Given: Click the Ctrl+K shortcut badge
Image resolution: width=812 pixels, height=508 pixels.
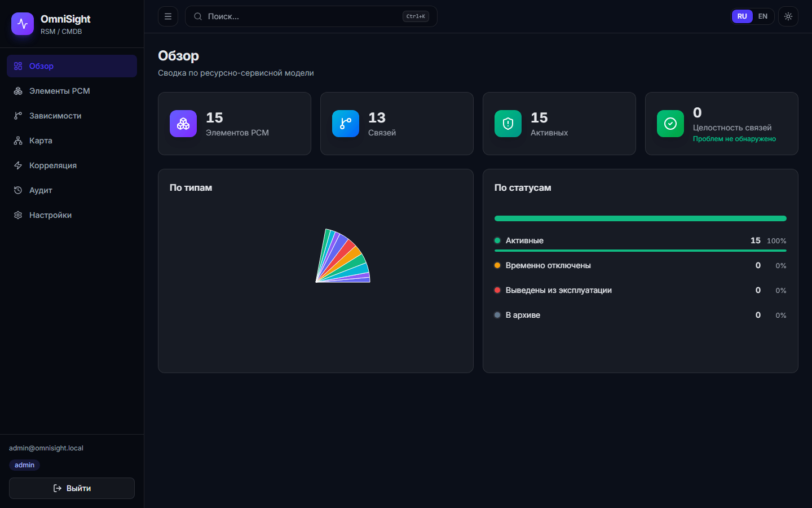Looking at the screenshot, I should 416,16.
